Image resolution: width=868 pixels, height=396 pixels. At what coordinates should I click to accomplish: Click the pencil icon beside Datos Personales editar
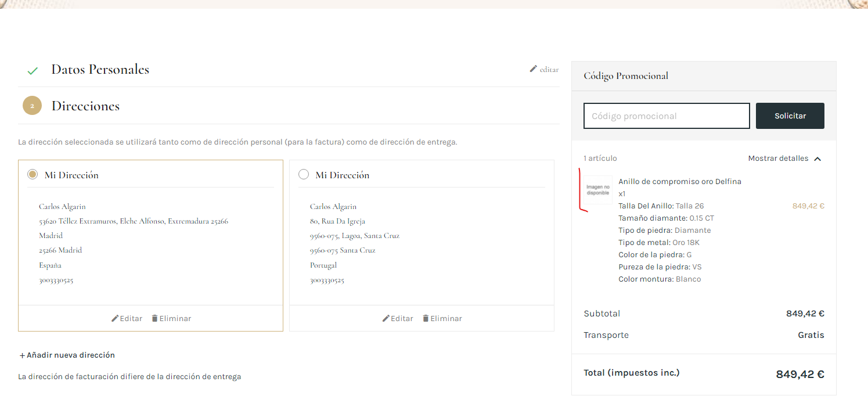pyautogui.click(x=534, y=69)
